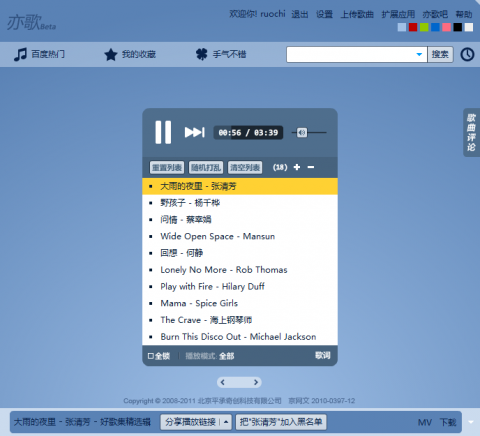Pause the currently playing song

(x=163, y=132)
